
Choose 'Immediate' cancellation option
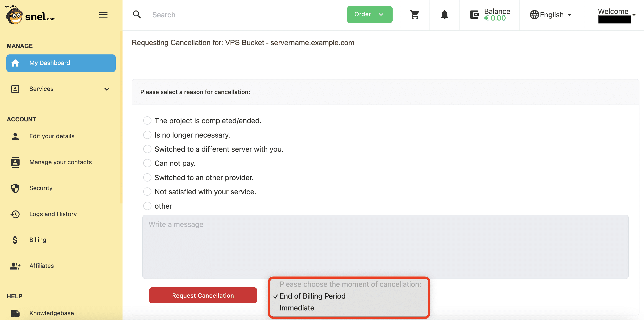tap(297, 308)
